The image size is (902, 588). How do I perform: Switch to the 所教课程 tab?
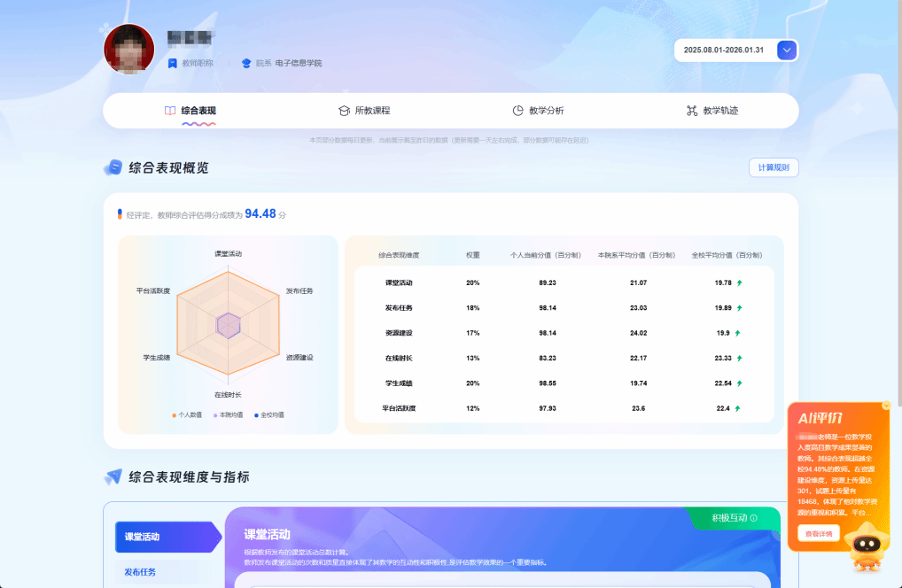[x=363, y=111]
